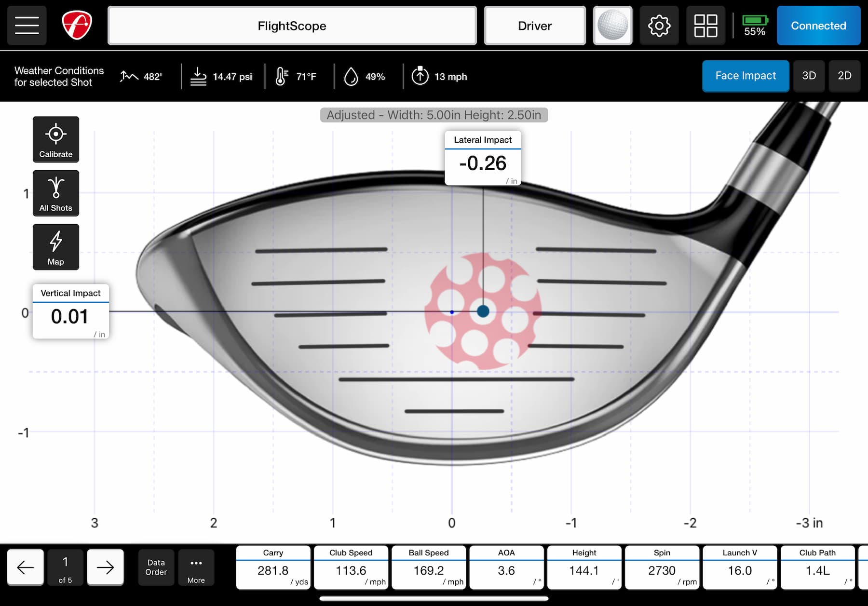Open the Driver club selector

(x=534, y=26)
